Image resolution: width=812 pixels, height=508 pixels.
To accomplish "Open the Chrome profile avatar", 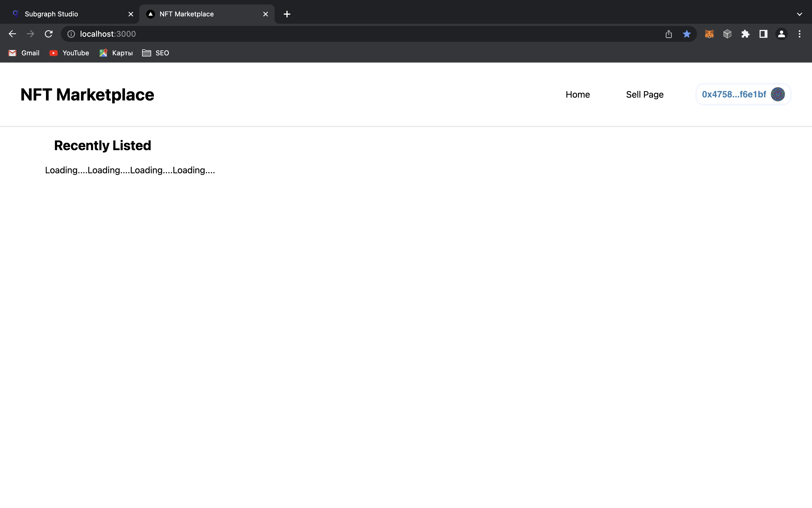I will coord(782,34).
